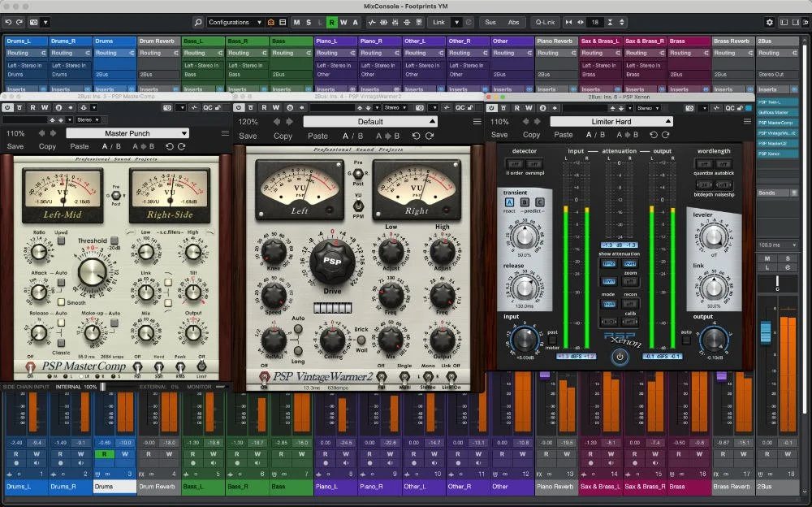Click the Link button in toolbar
The height and width of the screenshot is (507, 812).
click(x=438, y=22)
